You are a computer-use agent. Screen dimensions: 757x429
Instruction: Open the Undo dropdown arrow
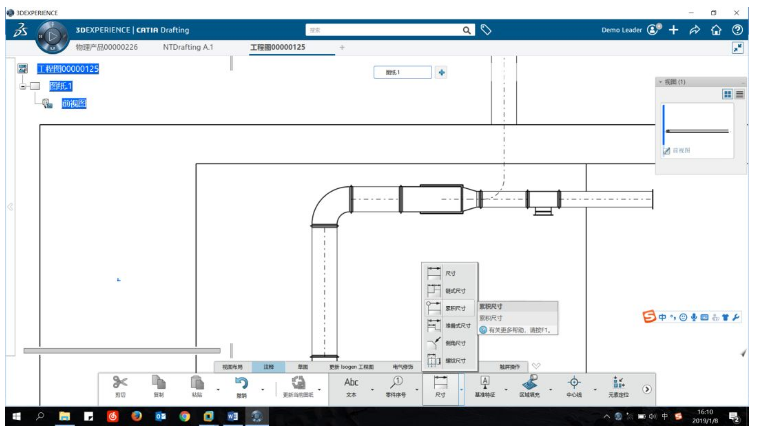tap(263, 389)
